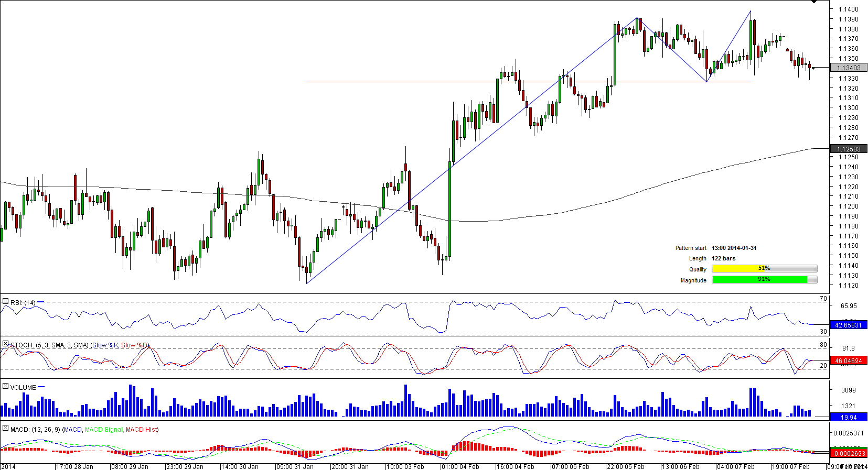
Task: Click the black triangle marker at chart top
Action: click(x=814, y=2)
